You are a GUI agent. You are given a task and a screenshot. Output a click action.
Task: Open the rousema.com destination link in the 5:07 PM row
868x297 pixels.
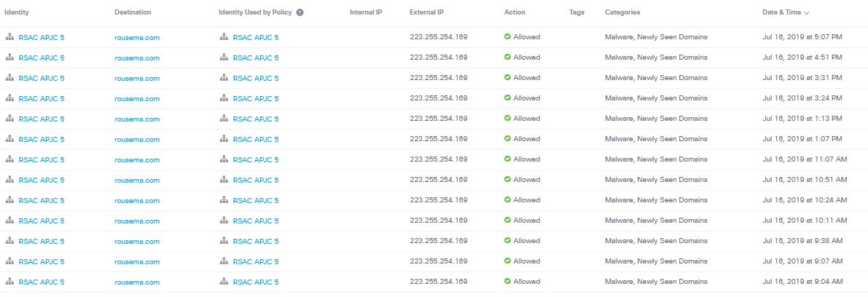point(137,37)
